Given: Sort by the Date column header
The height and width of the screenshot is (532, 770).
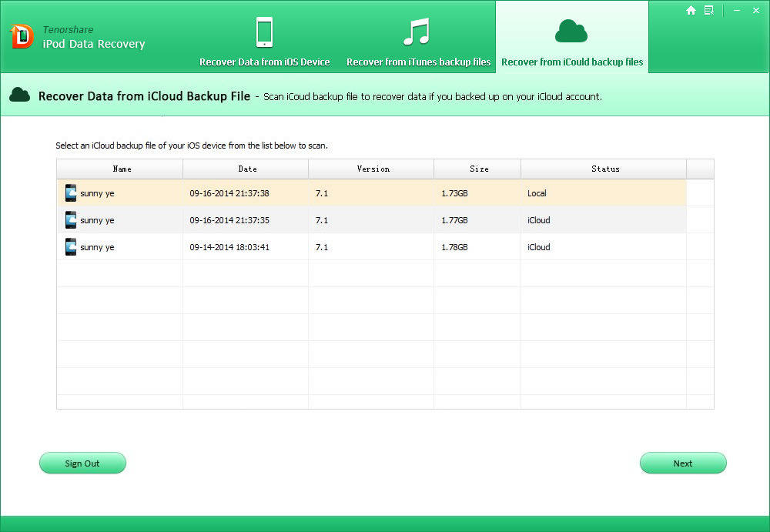Looking at the screenshot, I should [246, 169].
